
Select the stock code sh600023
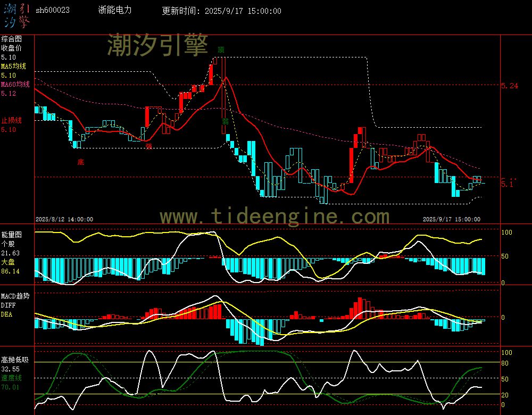click(53, 10)
